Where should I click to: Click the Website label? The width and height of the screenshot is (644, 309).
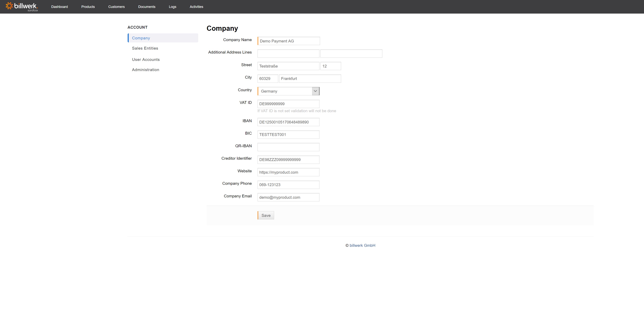245,171
